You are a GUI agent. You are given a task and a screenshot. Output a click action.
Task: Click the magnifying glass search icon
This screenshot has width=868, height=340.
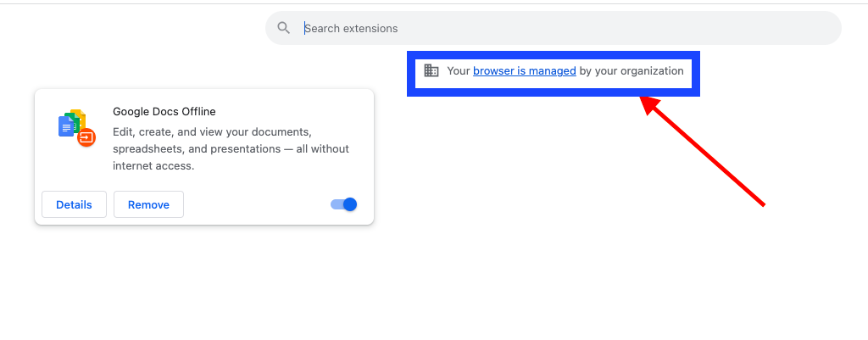[x=284, y=28]
